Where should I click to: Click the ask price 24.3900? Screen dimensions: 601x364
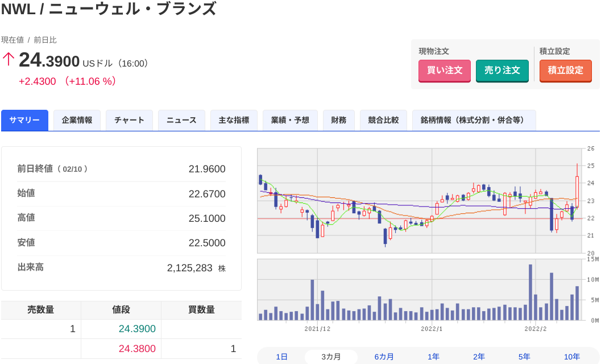tap(137, 329)
